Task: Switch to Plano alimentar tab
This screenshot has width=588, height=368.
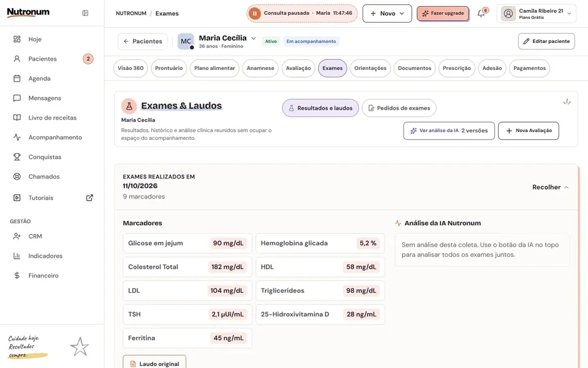Action: (214, 68)
